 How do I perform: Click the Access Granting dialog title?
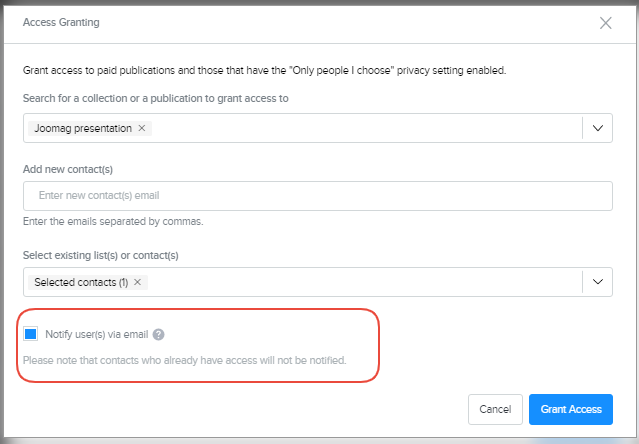[60, 22]
